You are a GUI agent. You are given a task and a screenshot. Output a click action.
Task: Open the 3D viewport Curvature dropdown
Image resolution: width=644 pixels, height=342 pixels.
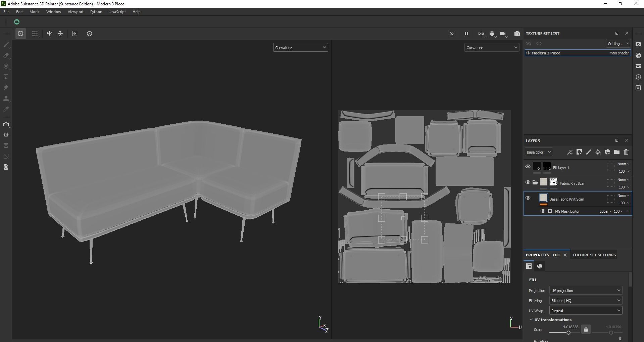(300, 48)
